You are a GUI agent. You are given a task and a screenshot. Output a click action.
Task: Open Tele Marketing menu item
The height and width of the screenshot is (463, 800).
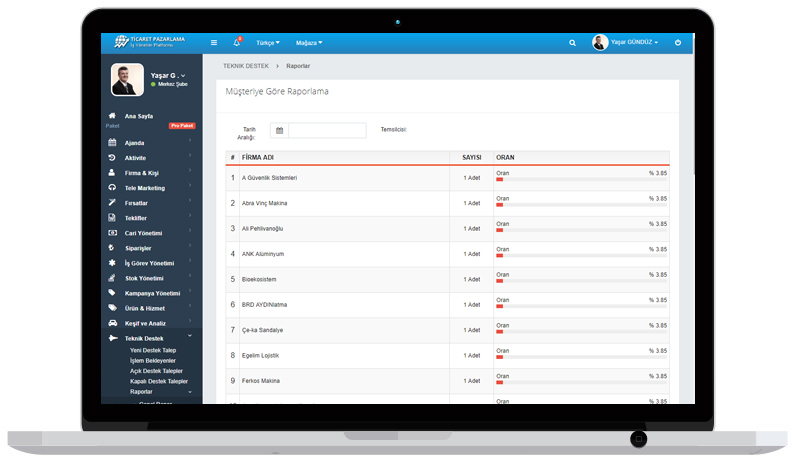click(145, 188)
